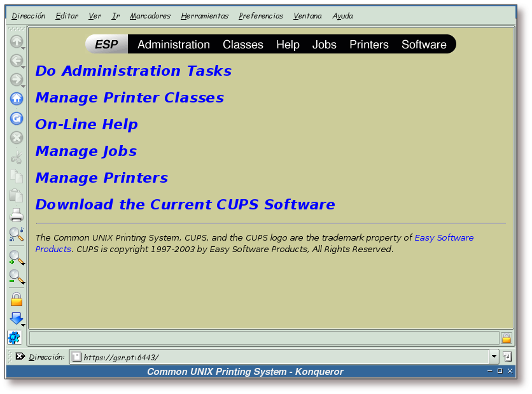Image resolution: width=532 pixels, height=394 pixels.
Task: Switch to the Printers tab
Action: click(x=369, y=45)
